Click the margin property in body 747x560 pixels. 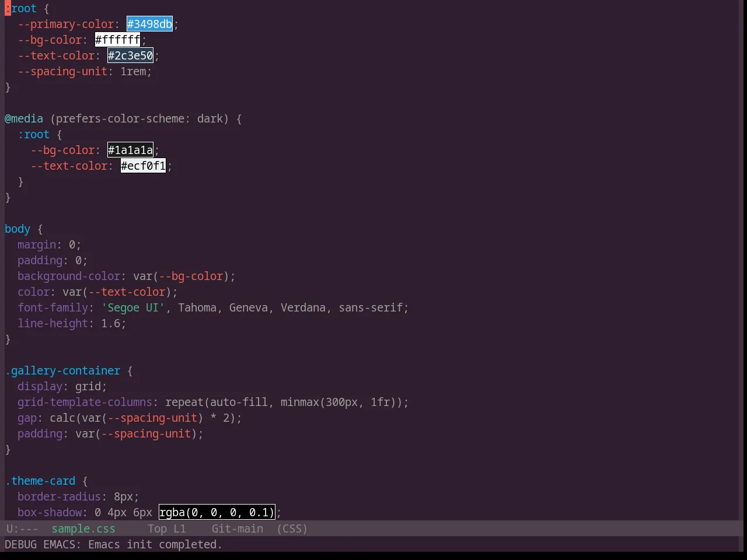pyautogui.click(x=37, y=244)
